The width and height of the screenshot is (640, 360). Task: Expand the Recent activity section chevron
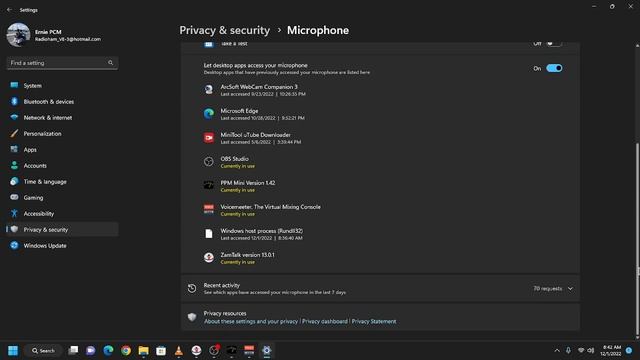pos(570,289)
